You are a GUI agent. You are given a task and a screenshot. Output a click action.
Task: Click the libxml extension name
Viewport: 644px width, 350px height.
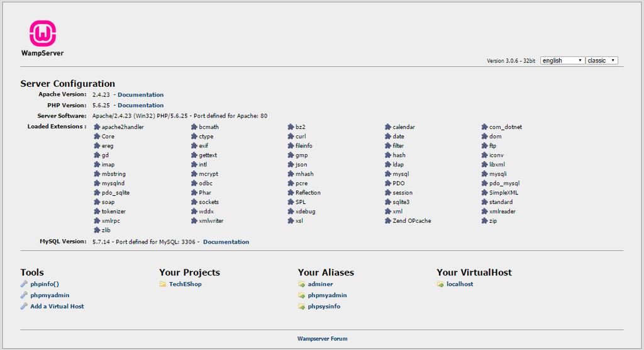[497, 164]
